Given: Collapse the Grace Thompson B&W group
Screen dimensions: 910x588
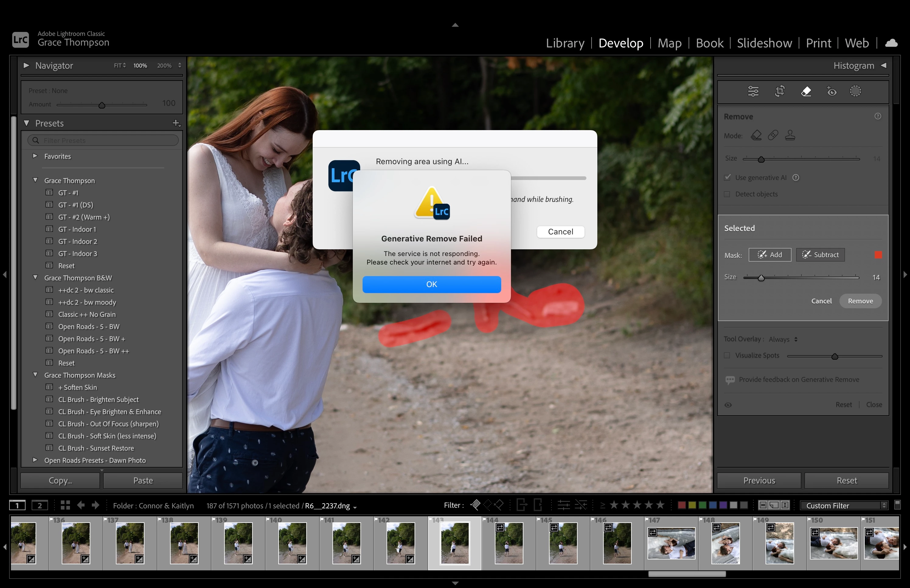Looking at the screenshot, I should pyautogui.click(x=35, y=278).
